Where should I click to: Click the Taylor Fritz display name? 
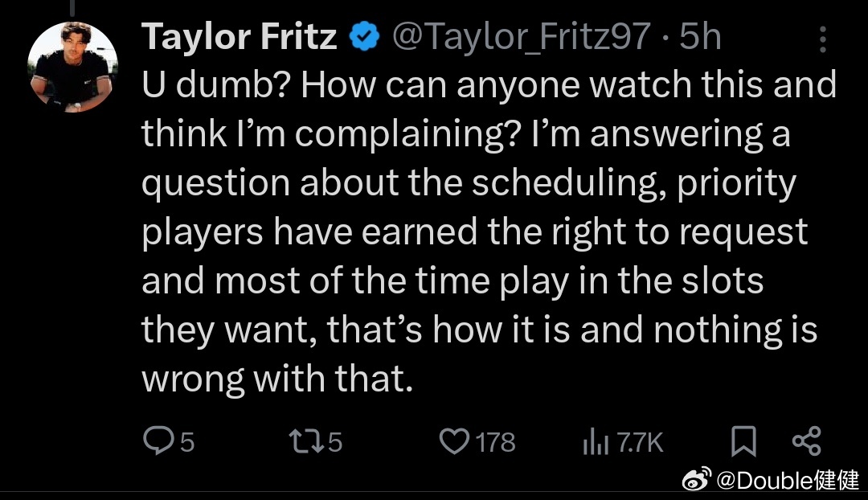(x=239, y=38)
